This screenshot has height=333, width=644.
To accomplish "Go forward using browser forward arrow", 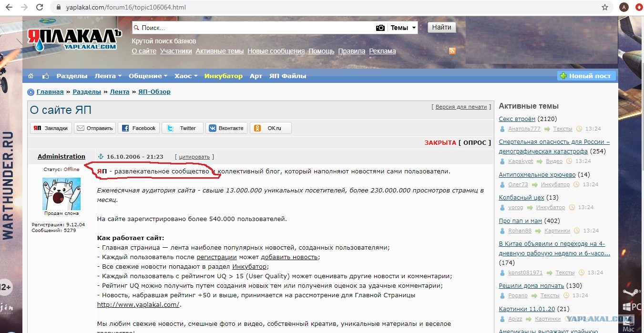I will 24,7.
